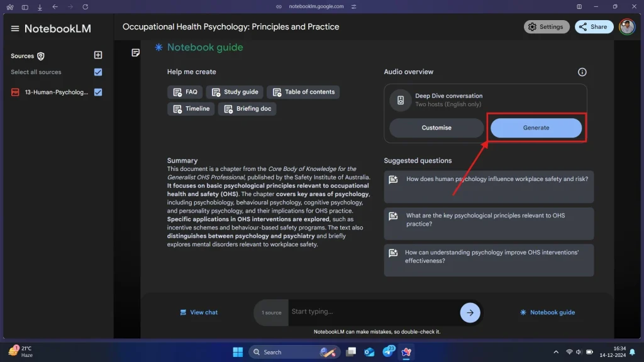Viewport: 644px width, 362px height.
Task: Go back in the browser
Action: 55,6
